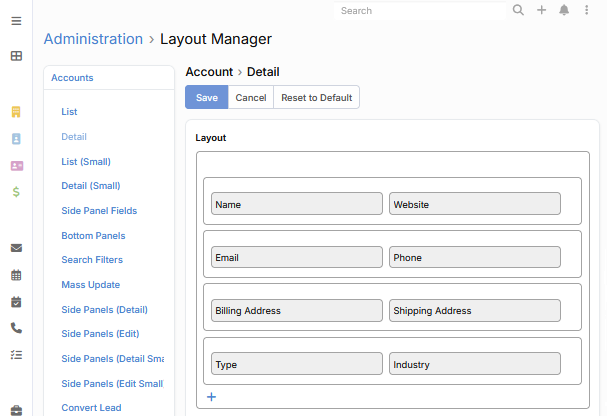Click the notifications bell icon
This screenshot has height=416, width=607.
pyautogui.click(x=564, y=10)
